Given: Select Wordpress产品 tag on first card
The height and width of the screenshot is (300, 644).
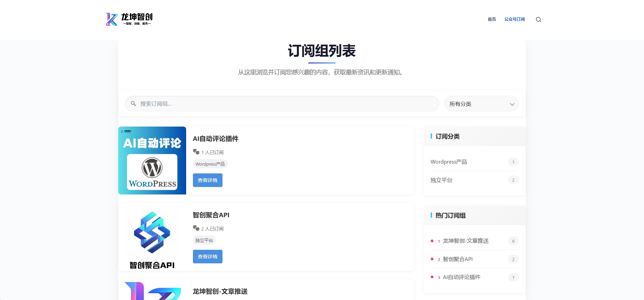Looking at the screenshot, I should pos(210,164).
